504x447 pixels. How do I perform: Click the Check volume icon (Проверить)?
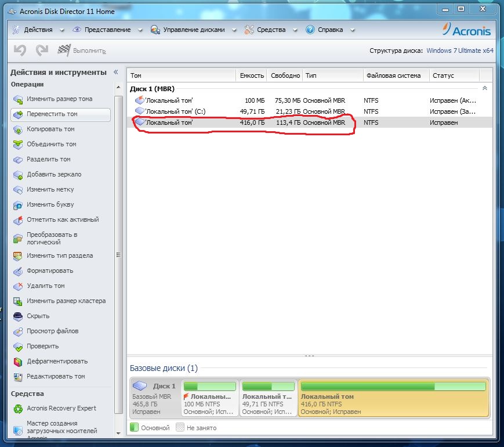point(18,347)
